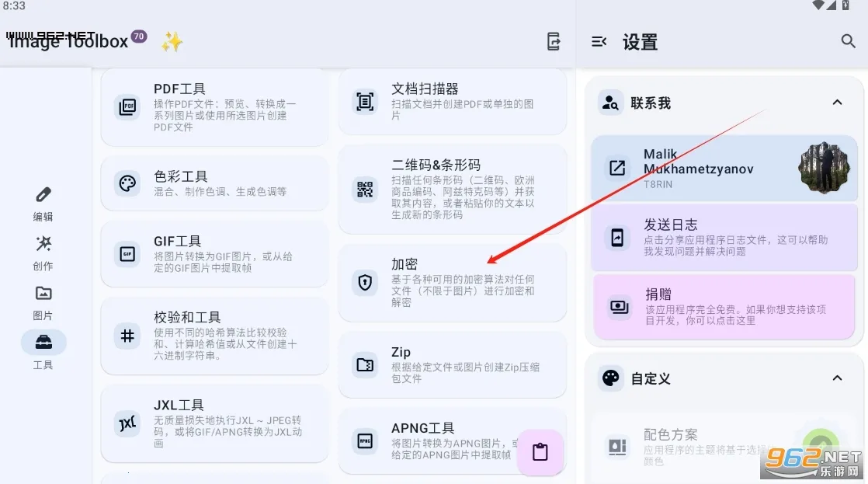
Task: Tap the PDF工具 icon
Action: pos(127,106)
